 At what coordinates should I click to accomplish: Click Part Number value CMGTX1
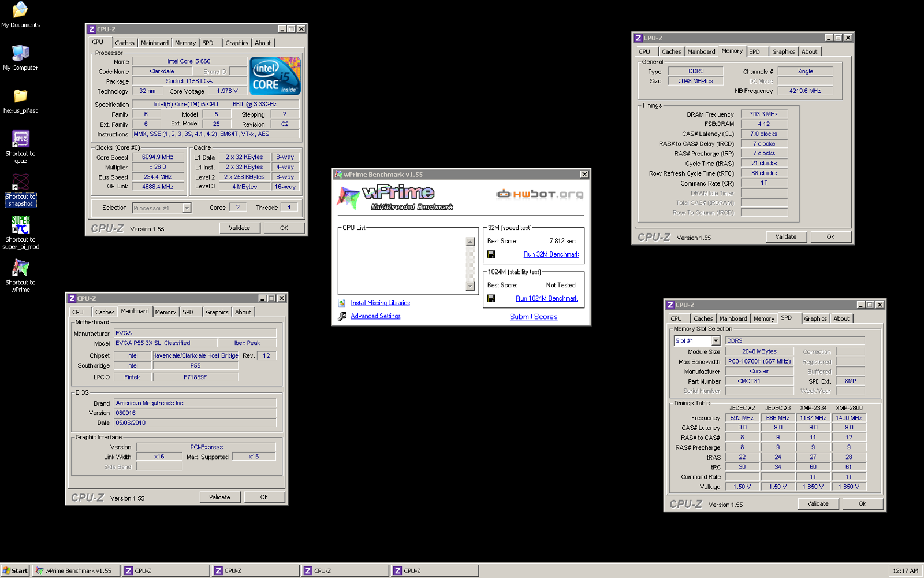point(759,381)
